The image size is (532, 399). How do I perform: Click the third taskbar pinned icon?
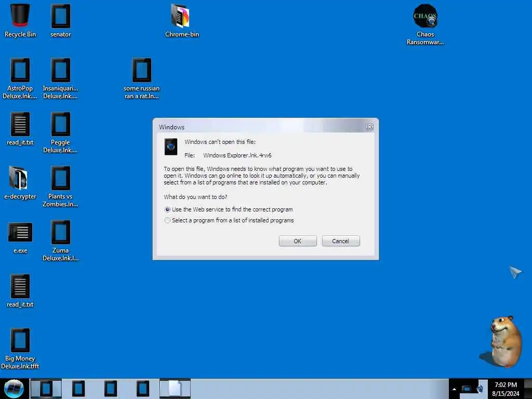point(111,389)
